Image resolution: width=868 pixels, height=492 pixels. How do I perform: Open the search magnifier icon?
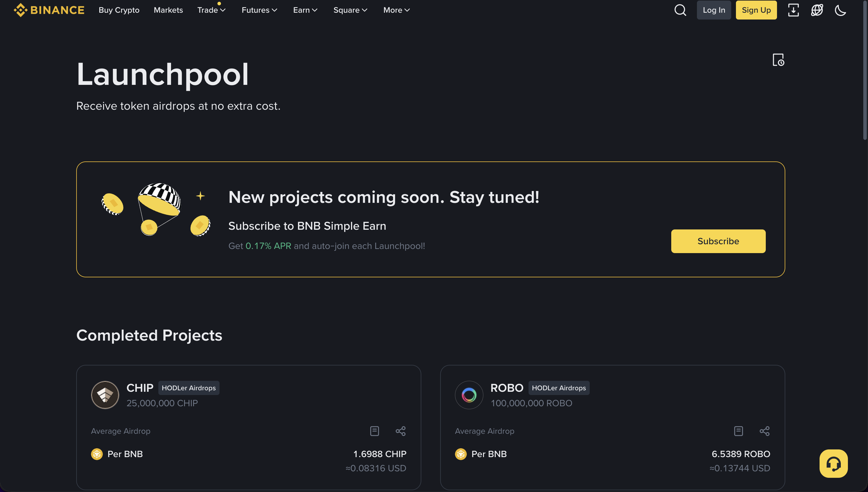click(680, 10)
